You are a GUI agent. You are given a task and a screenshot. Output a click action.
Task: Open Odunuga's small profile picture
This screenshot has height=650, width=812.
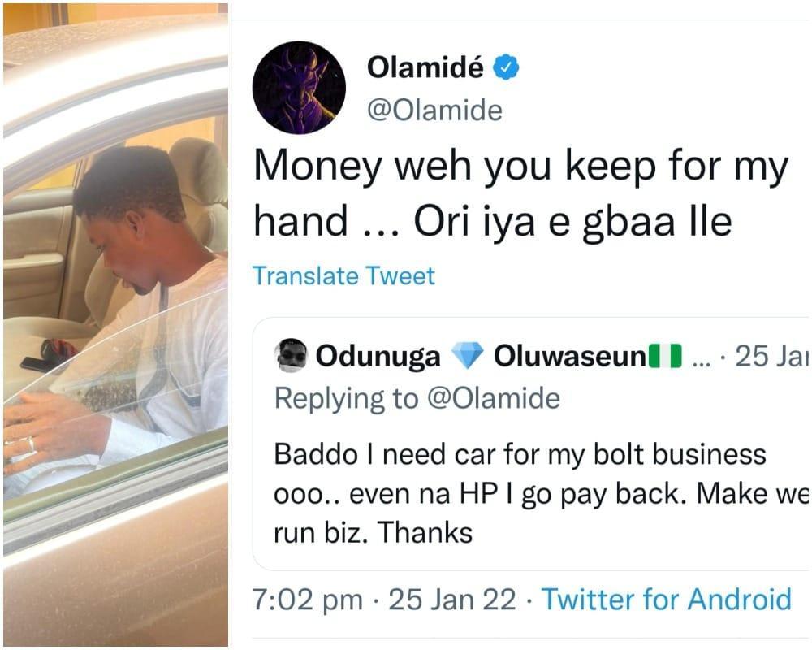[291, 356]
